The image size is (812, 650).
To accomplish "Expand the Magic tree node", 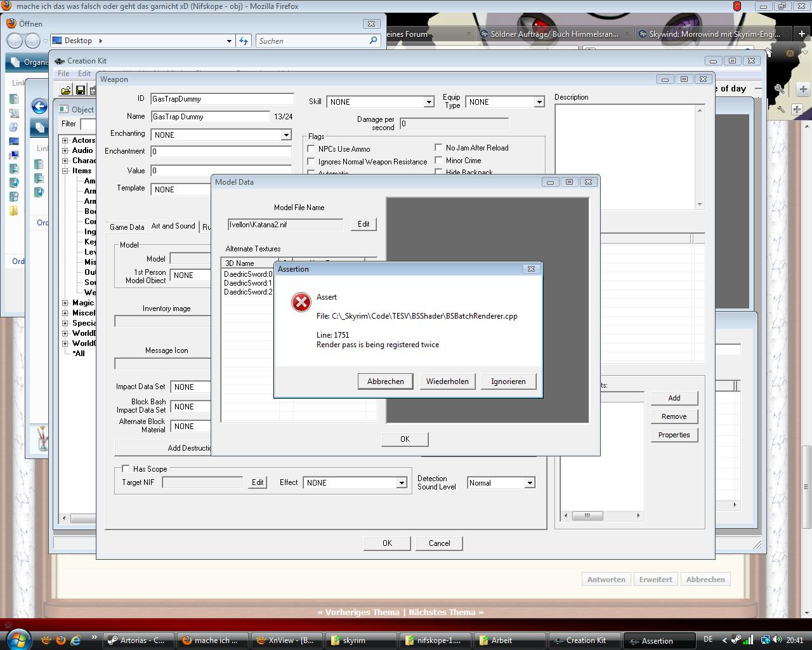I will tap(65, 303).
